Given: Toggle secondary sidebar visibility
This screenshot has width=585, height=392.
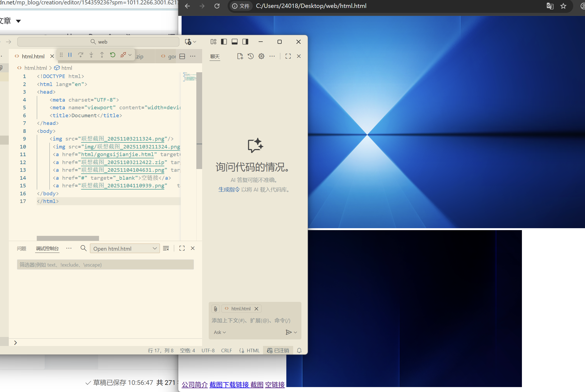Looking at the screenshot, I should click(245, 42).
